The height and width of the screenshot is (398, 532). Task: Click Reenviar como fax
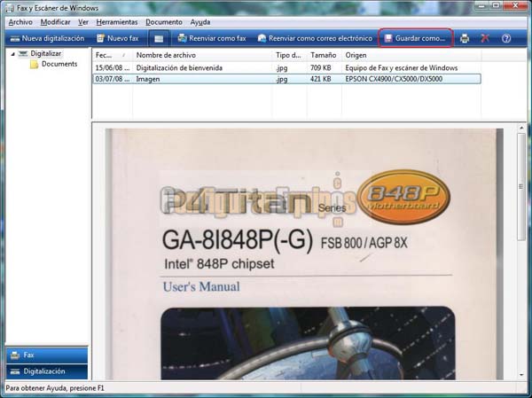click(212, 38)
